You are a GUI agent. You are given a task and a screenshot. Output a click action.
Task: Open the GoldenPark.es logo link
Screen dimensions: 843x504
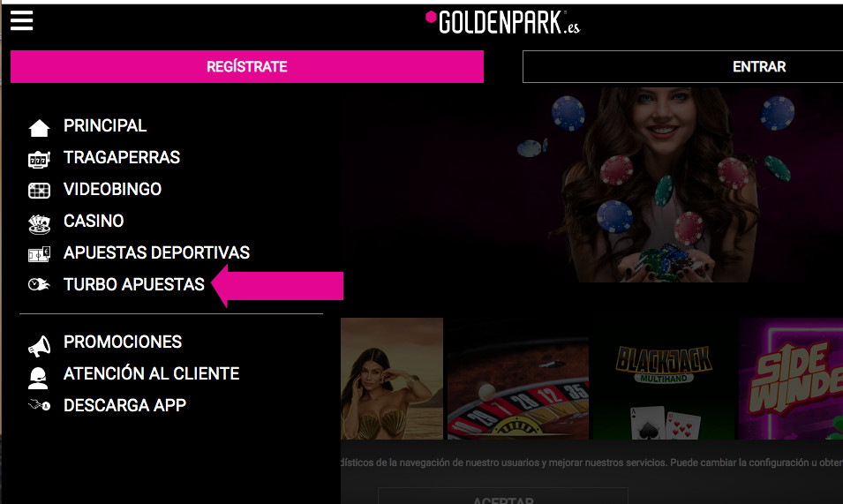(502, 23)
